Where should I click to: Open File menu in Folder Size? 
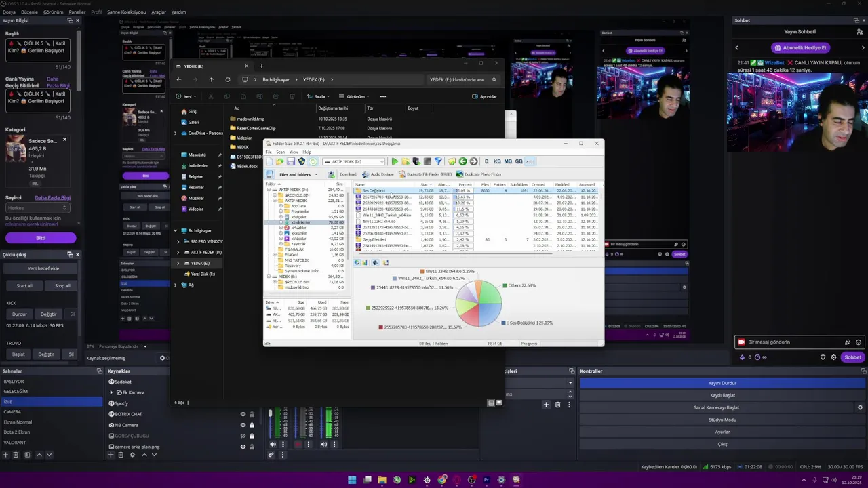pyautogui.click(x=269, y=152)
